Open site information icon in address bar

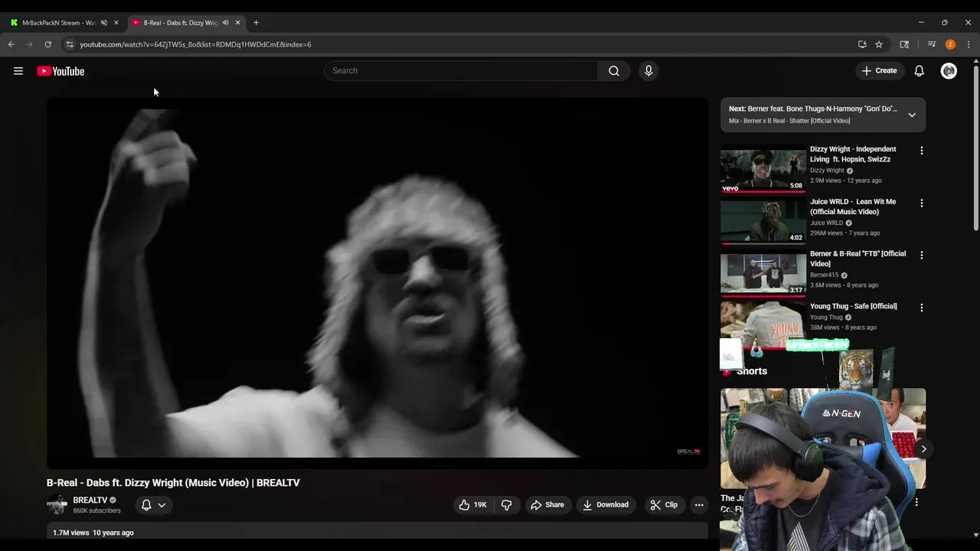[x=70, y=44]
